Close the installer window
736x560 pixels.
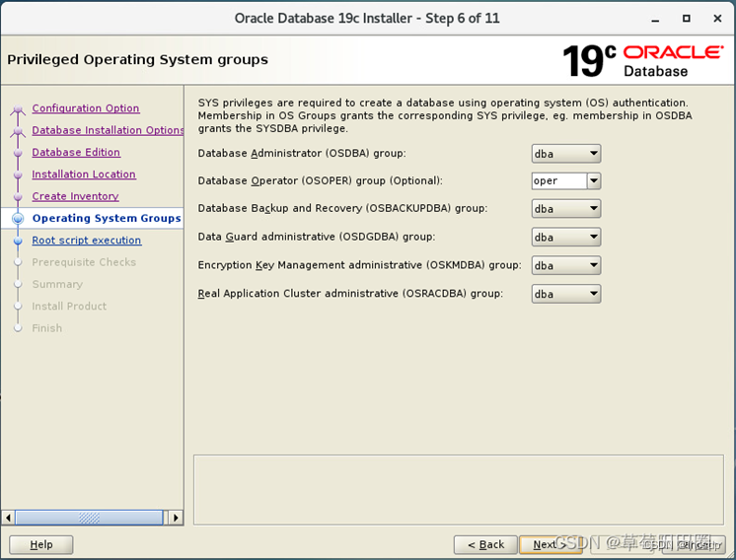tap(717, 19)
